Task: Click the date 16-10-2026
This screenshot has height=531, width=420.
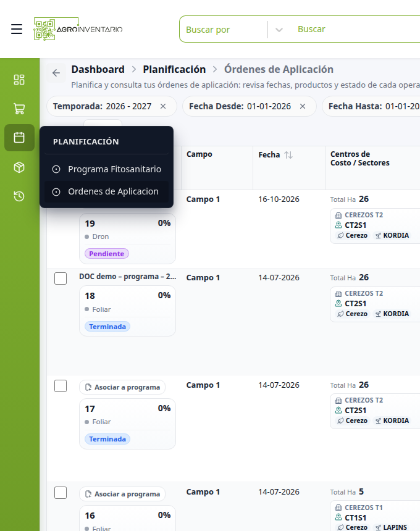Action: (x=279, y=199)
